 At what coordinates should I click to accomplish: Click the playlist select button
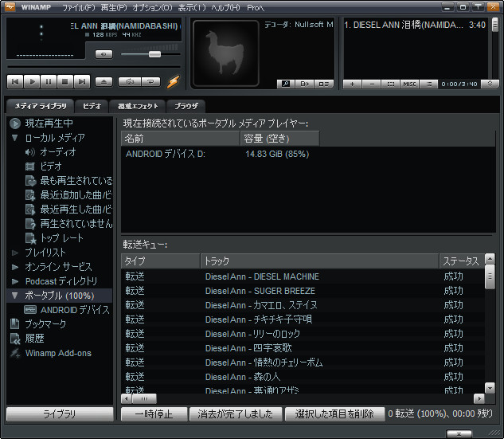pyautogui.click(x=390, y=84)
